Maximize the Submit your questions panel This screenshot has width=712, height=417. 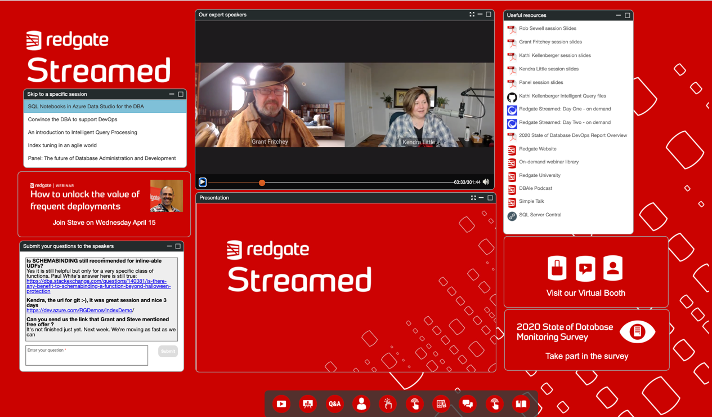178,246
